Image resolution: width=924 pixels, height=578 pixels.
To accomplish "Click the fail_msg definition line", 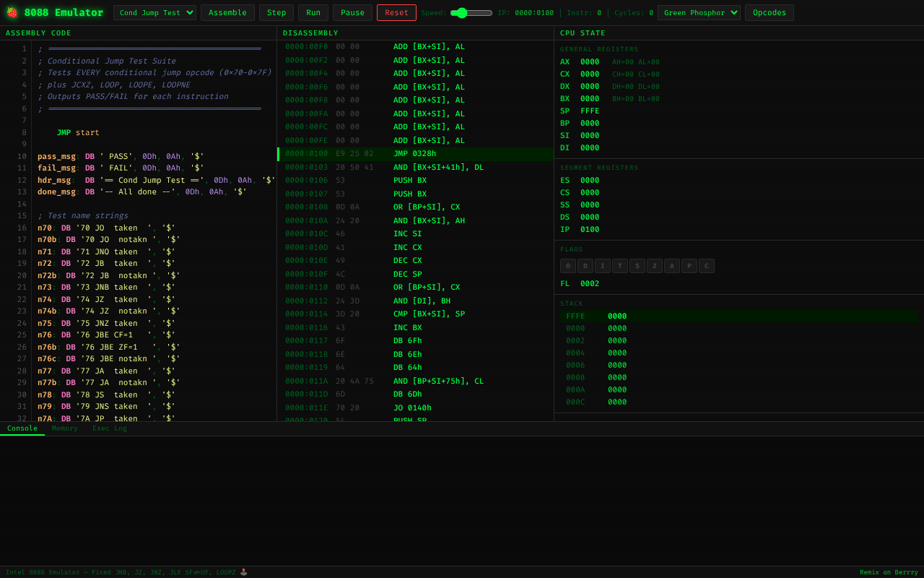I will click(121, 168).
